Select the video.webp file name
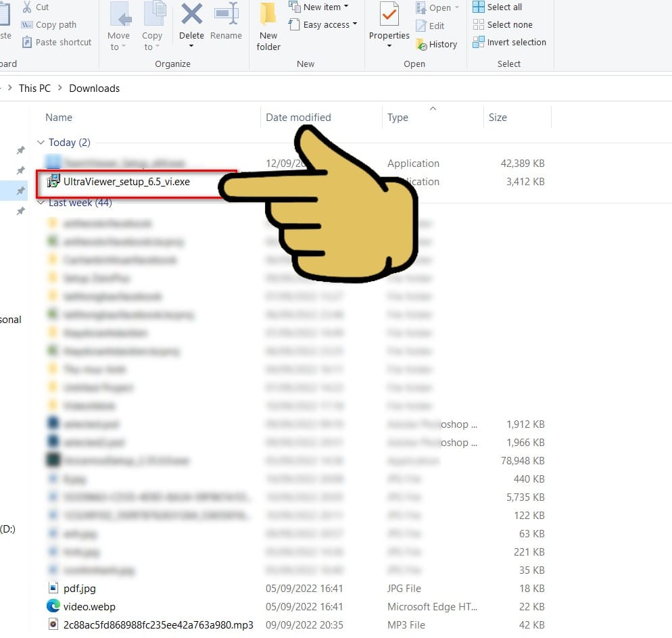The image size is (672, 638). pos(89,607)
